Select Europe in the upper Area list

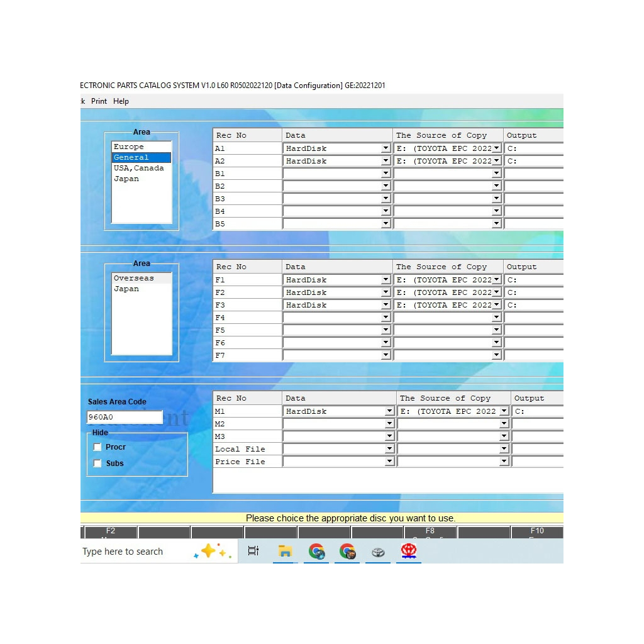[x=142, y=147]
